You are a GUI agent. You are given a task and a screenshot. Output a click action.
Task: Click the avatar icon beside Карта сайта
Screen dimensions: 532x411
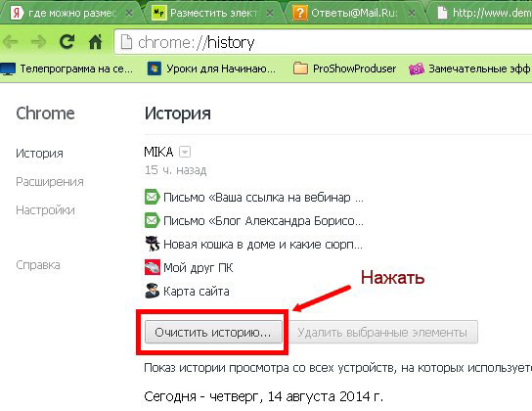(x=152, y=291)
